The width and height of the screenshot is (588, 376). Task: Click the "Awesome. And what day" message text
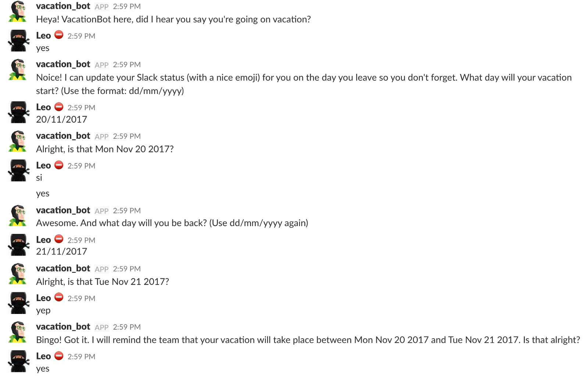172,223
